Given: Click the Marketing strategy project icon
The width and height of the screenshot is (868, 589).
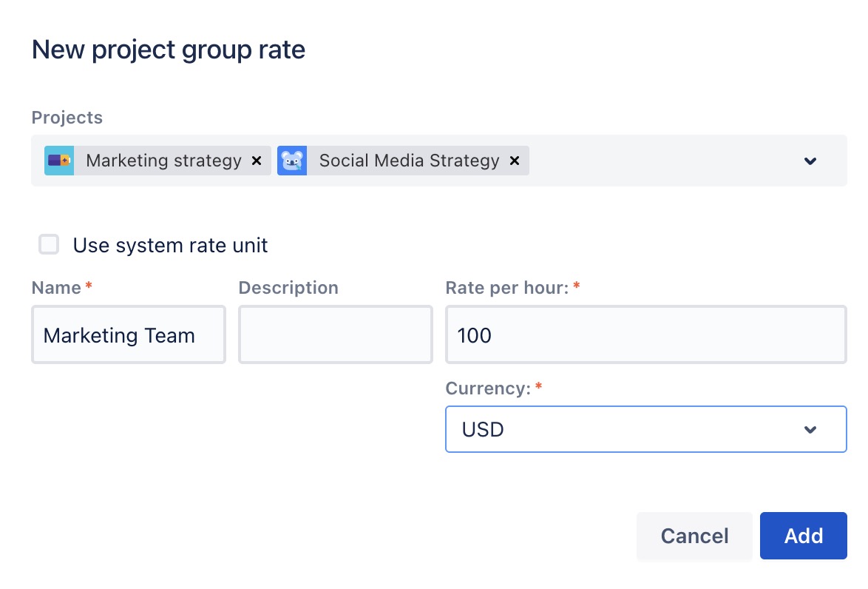Looking at the screenshot, I should coord(59,161).
